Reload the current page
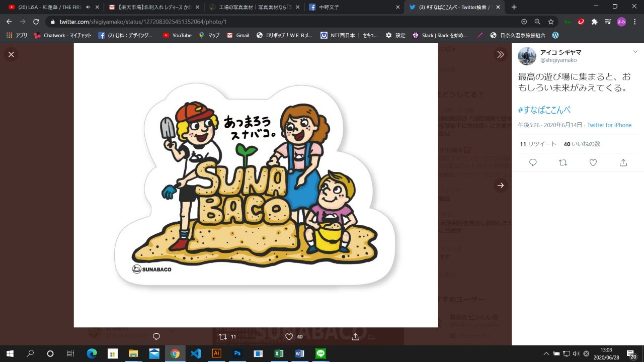 click(x=36, y=22)
